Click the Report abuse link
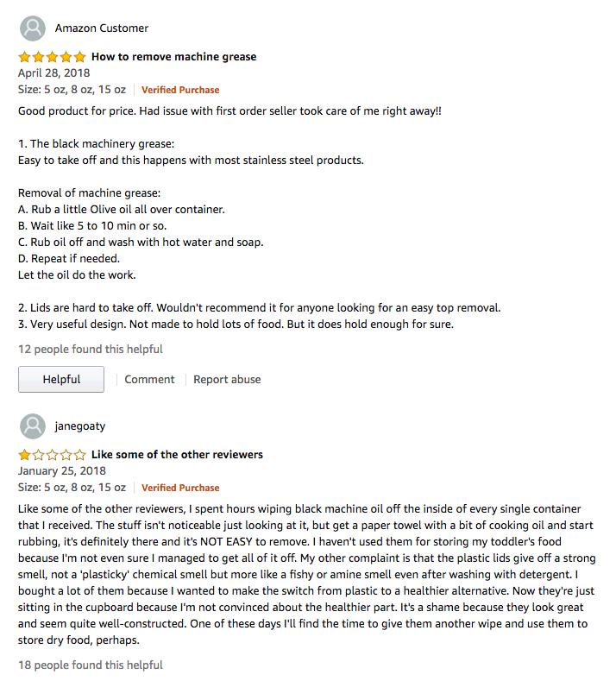 pyautogui.click(x=227, y=380)
